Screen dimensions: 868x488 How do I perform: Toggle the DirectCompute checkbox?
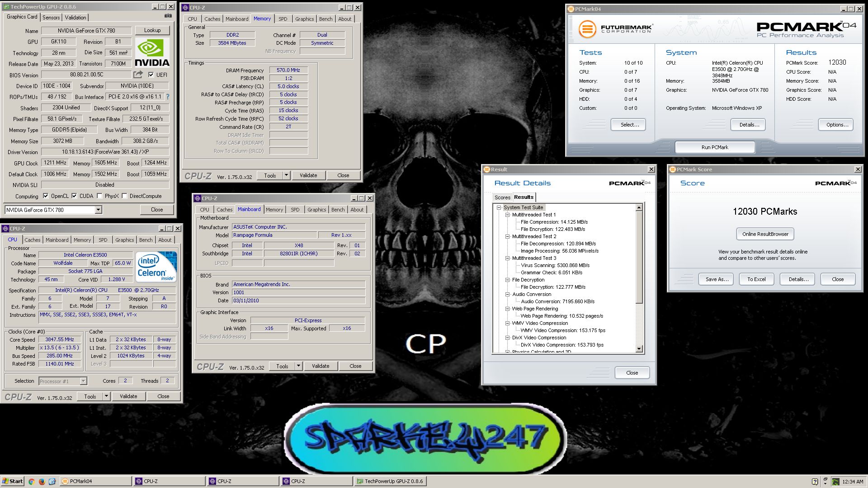point(124,196)
